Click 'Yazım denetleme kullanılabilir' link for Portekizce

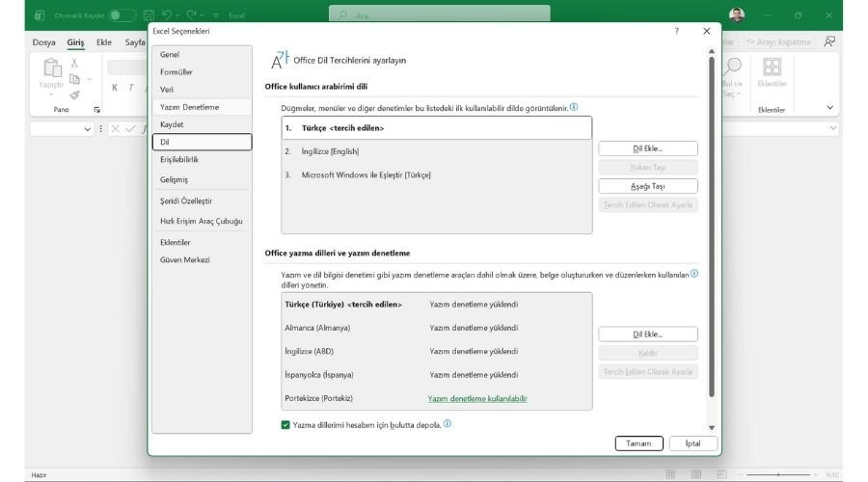tap(477, 398)
